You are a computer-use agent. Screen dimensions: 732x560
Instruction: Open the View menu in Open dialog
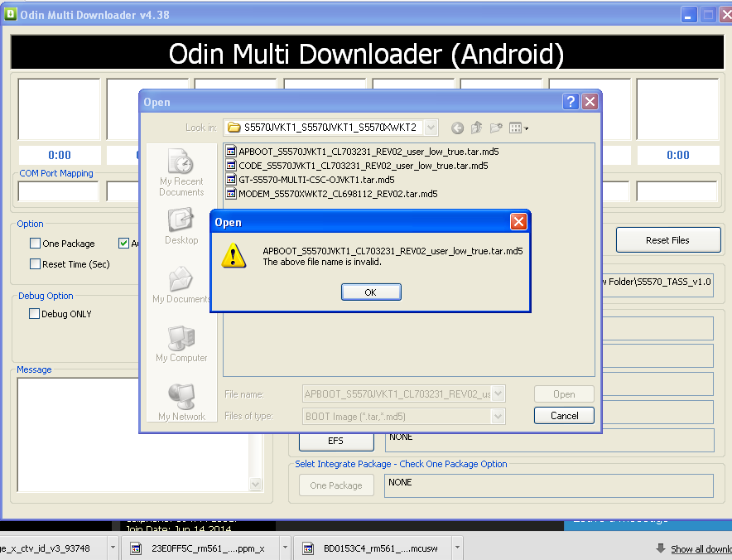[518, 128]
